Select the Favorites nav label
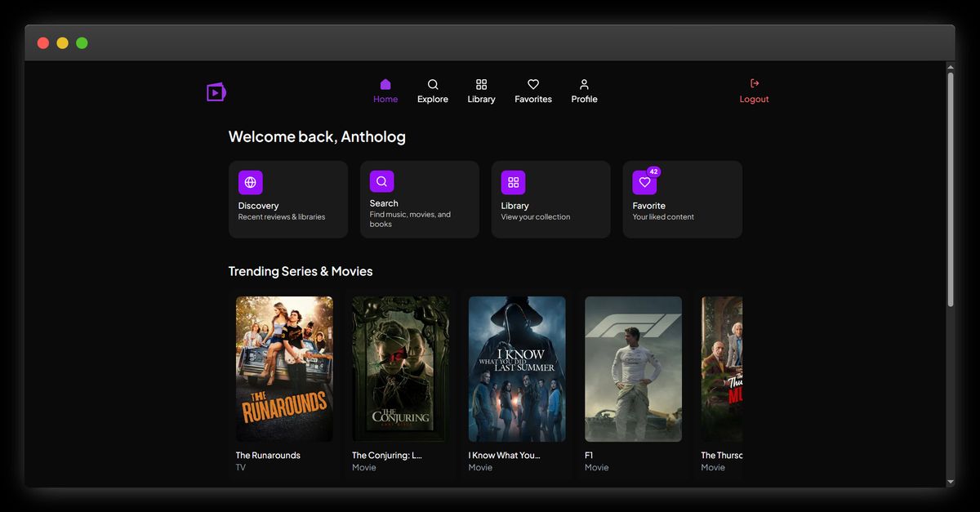 point(533,100)
